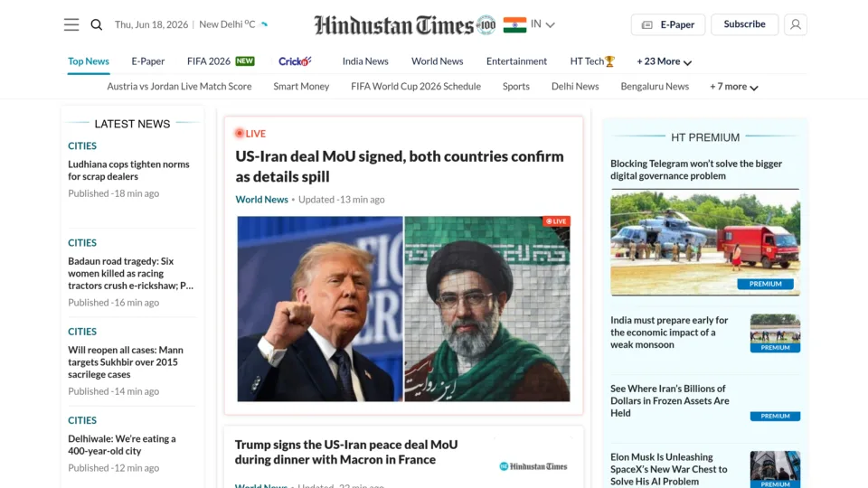Image resolution: width=868 pixels, height=488 pixels.
Task: Expand the + 7 more links
Action: click(733, 87)
